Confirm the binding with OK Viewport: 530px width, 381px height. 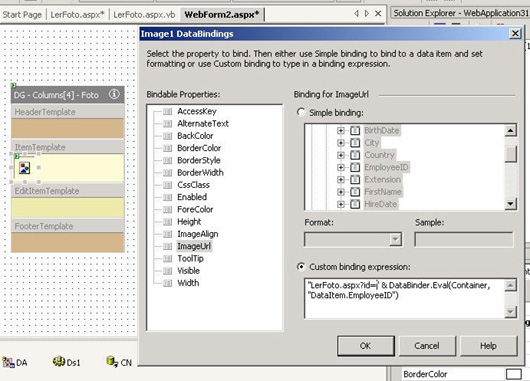366,346
